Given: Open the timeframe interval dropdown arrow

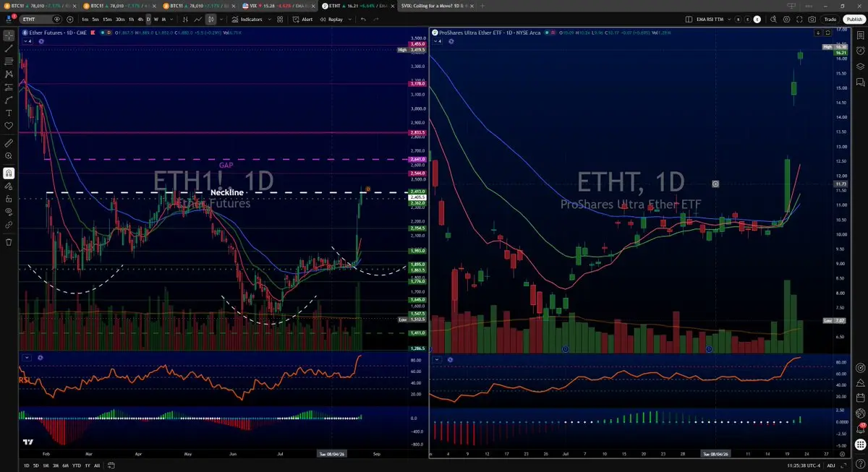Looking at the screenshot, I should coord(171,19).
